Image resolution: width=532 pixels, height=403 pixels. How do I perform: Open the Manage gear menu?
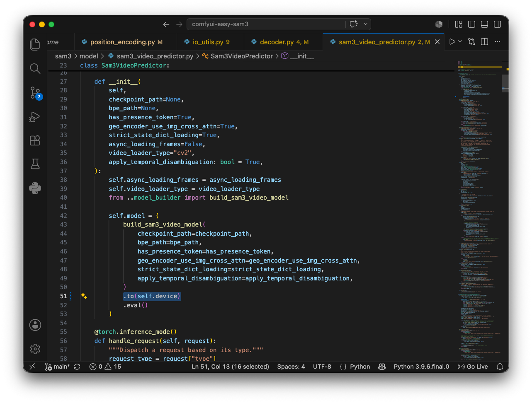click(x=35, y=349)
